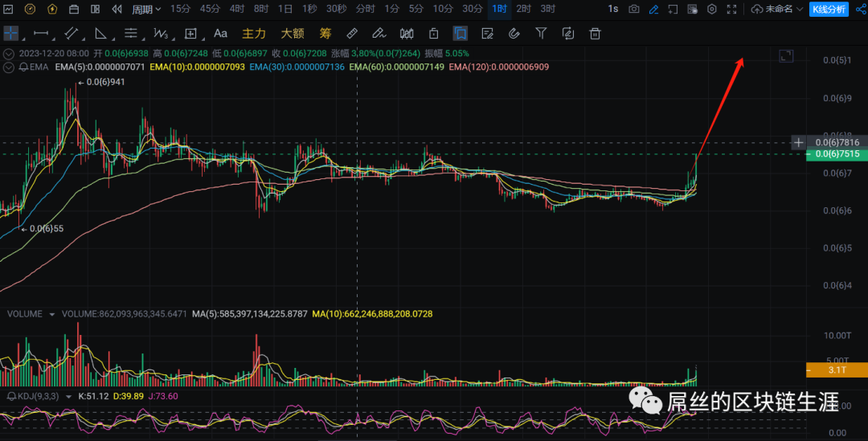Open the 周期 period dropdown
Screen dimensions: 868x441
(146, 10)
